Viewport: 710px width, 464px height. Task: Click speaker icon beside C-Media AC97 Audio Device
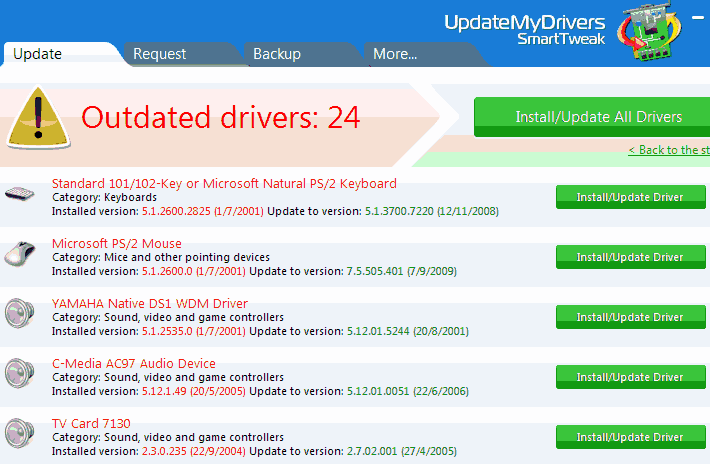pyautogui.click(x=19, y=373)
